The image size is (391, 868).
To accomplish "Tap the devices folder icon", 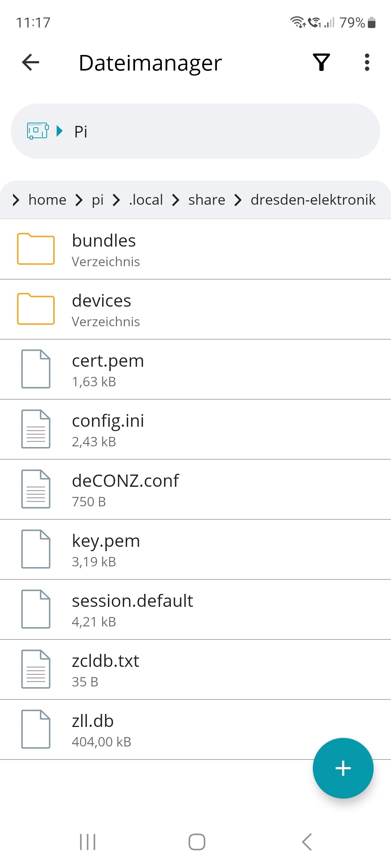I will click(36, 309).
